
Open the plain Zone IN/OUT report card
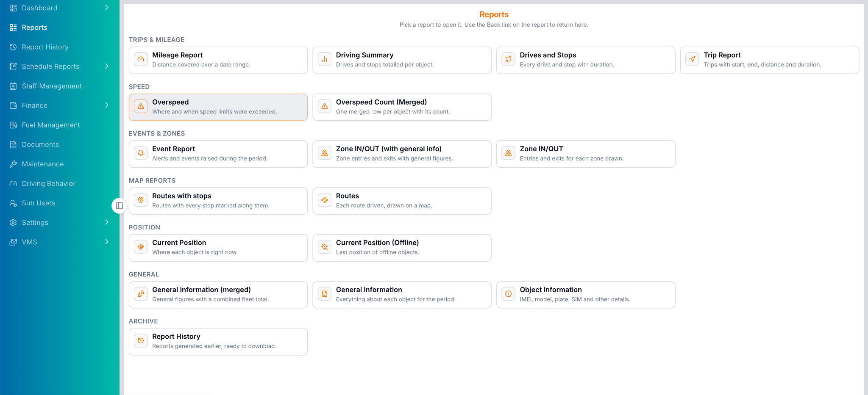click(x=586, y=154)
